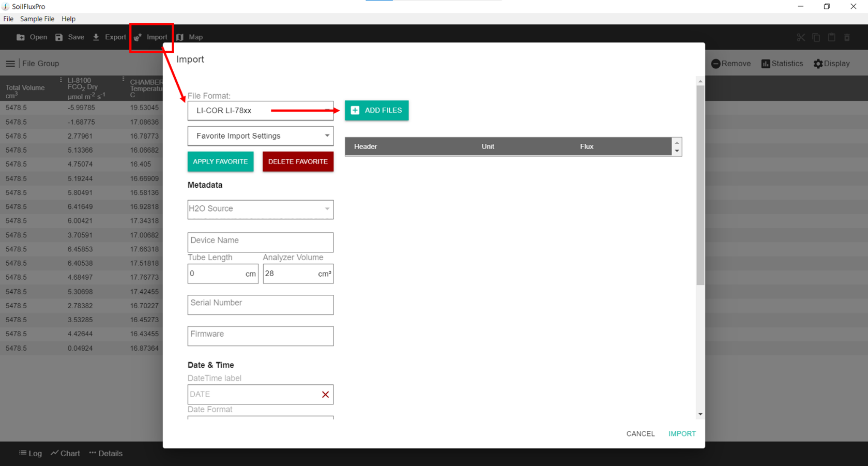
Task: Open Statistics panel icon
Action: 766,64
